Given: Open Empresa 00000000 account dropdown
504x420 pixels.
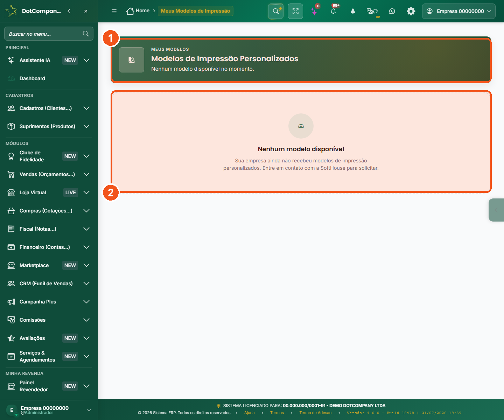Looking at the screenshot, I should (459, 11).
